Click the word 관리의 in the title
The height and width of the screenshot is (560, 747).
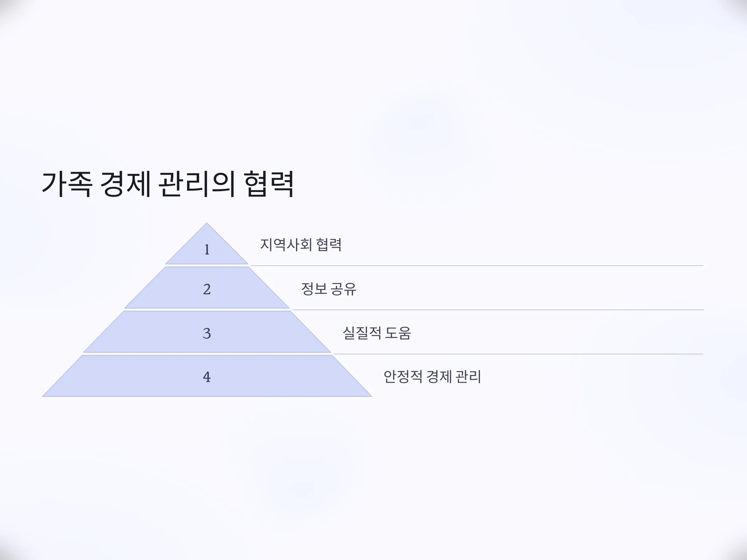tap(196, 184)
